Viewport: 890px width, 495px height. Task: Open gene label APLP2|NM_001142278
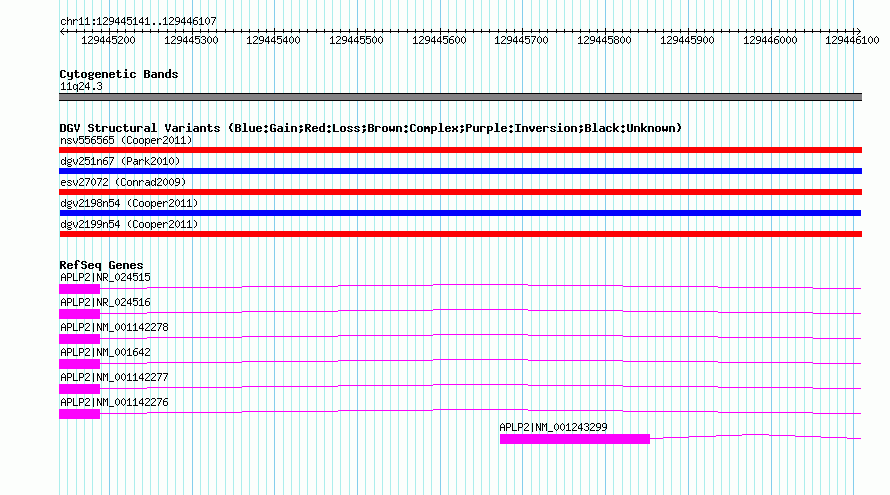[x=114, y=328]
